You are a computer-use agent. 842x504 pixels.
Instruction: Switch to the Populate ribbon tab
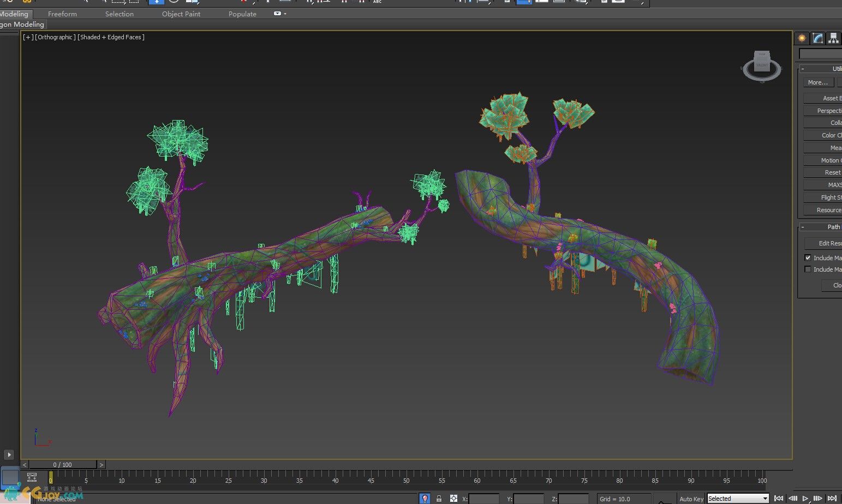[242, 14]
